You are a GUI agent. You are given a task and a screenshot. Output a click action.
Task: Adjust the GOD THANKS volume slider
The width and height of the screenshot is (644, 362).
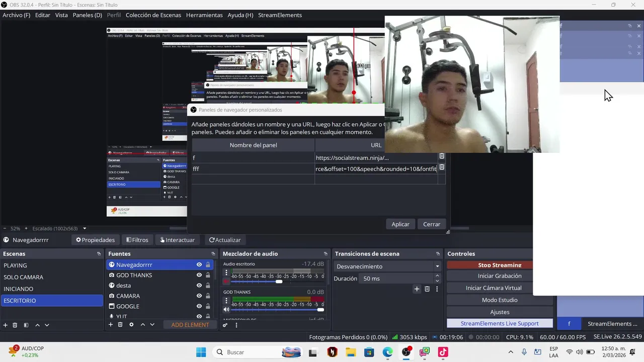(x=278, y=309)
